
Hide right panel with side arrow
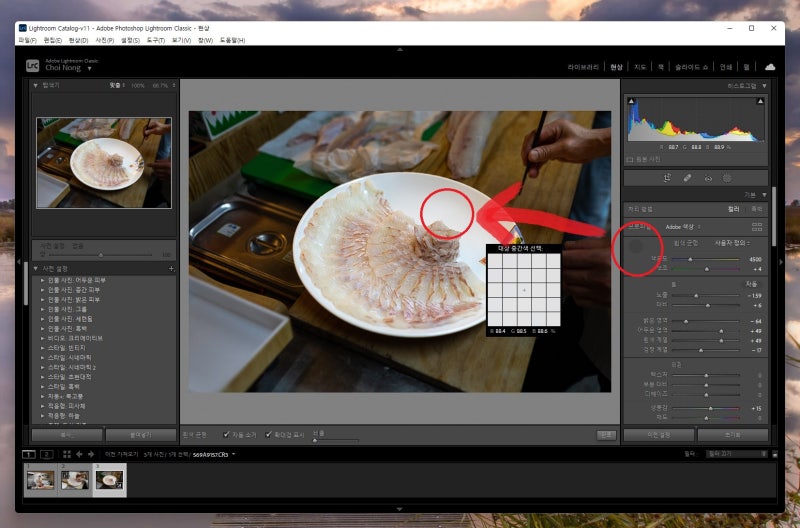[x=781, y=262]
